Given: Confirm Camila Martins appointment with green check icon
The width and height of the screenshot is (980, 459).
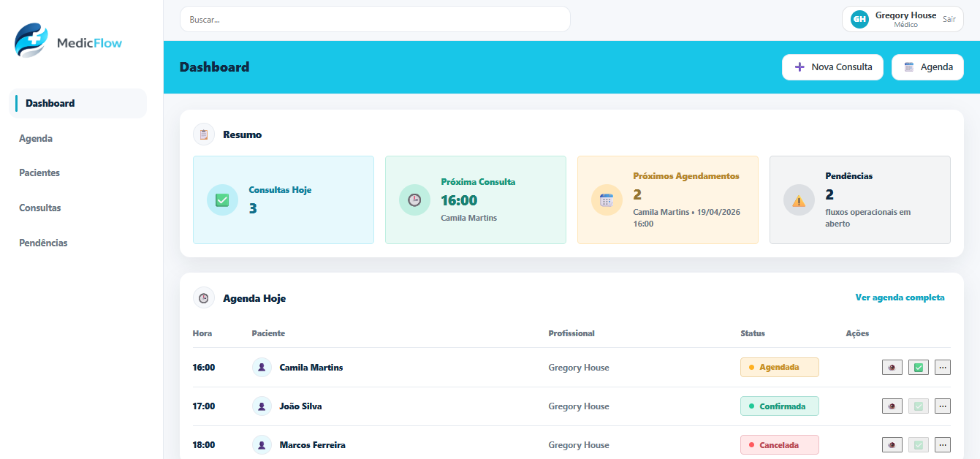Looking at the screenshot, I should pos(918,367).
